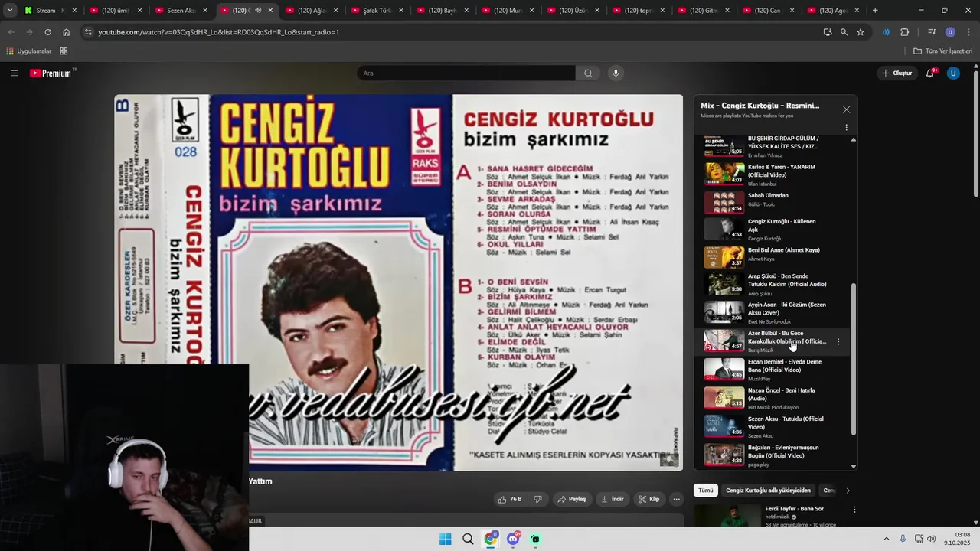Open a new browser tab with plus
Screen dimensions: 980x551
pos(875,11)
